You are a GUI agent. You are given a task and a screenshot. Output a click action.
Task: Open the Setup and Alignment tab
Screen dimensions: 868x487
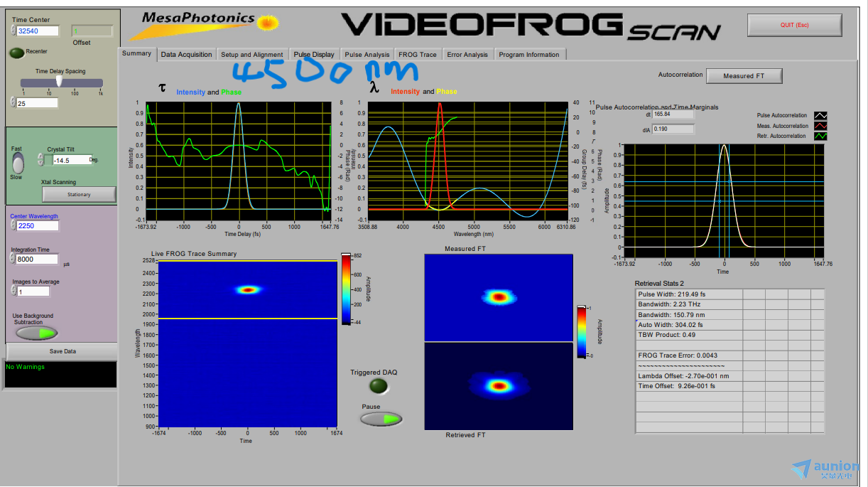(252, 54)
